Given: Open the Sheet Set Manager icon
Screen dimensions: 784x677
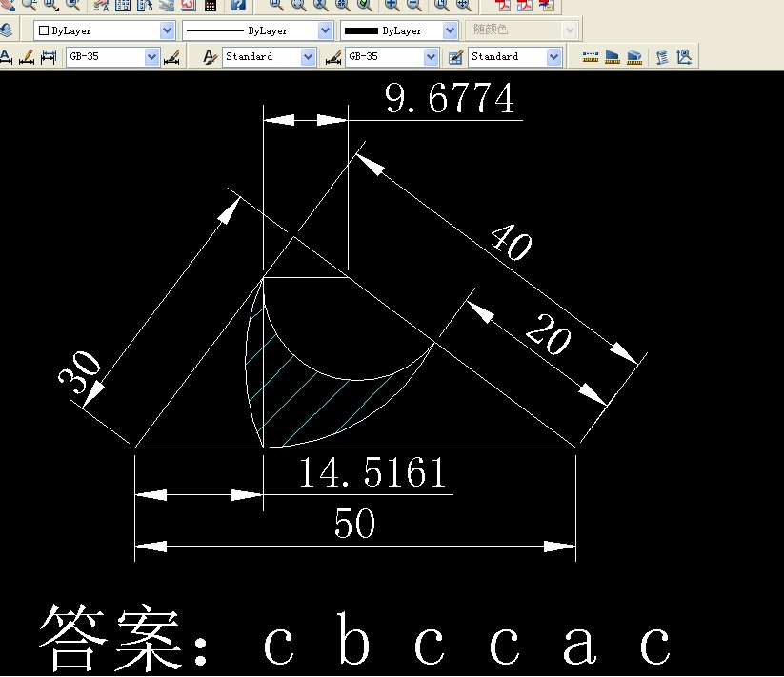Looking at the screenshot, I should (167, 5).
